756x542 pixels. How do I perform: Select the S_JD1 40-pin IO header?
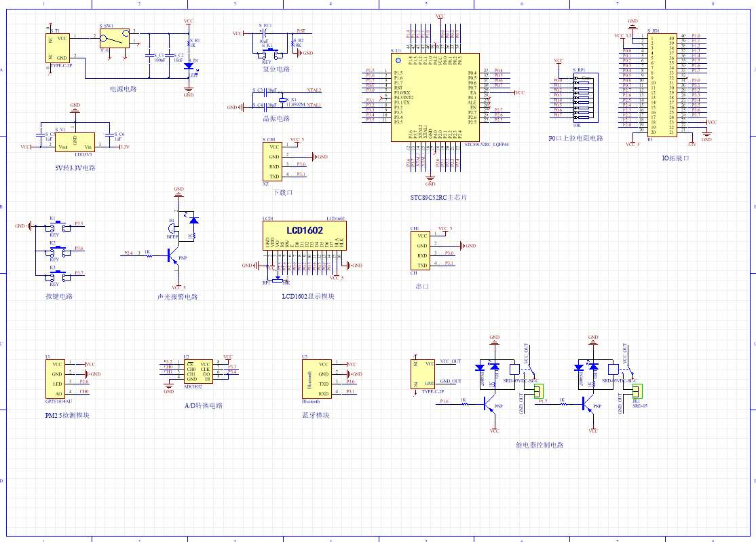(662, 84)
